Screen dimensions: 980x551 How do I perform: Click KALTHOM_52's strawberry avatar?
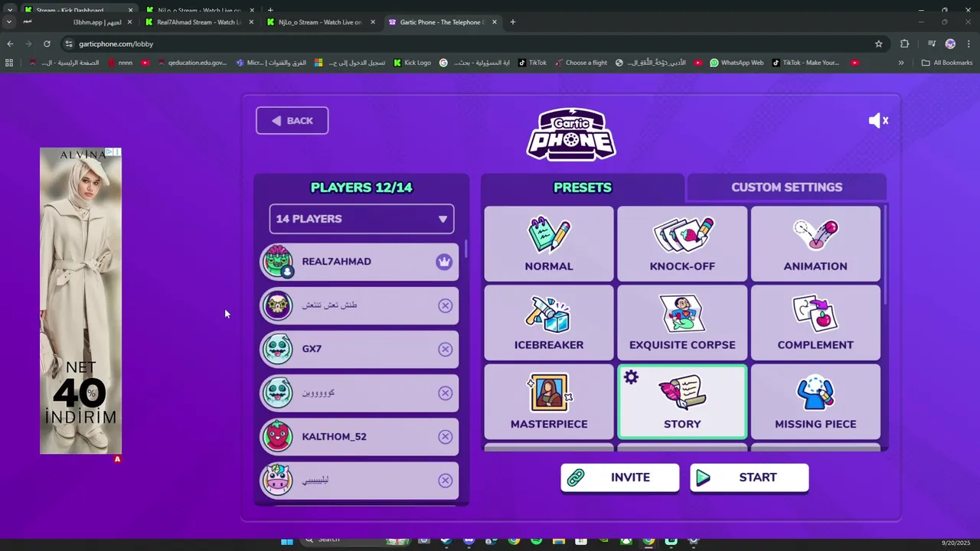click(277, 436)
